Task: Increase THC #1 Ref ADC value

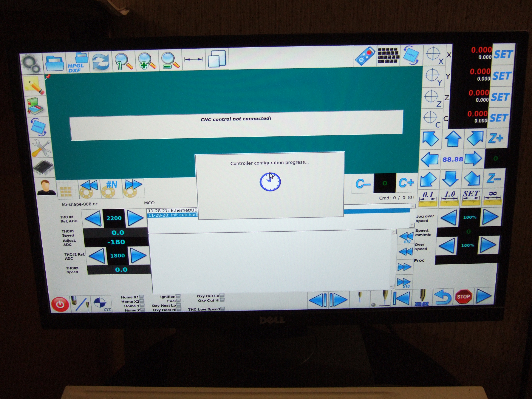Action: click(x=134, y=218)
